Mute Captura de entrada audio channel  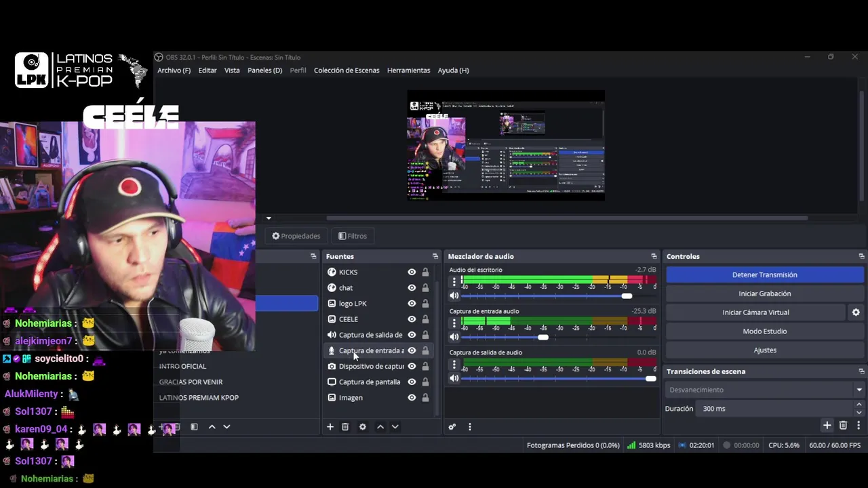(454, 337)
